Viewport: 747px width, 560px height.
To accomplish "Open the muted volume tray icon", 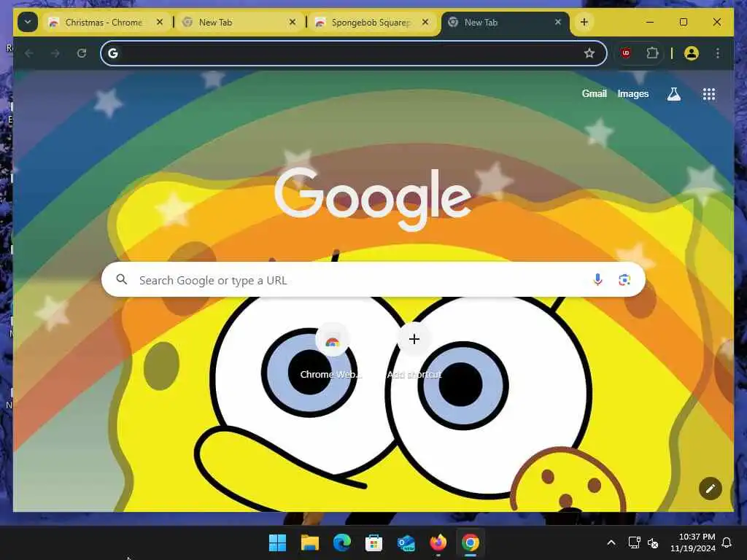I will click(x=653, y=542).
